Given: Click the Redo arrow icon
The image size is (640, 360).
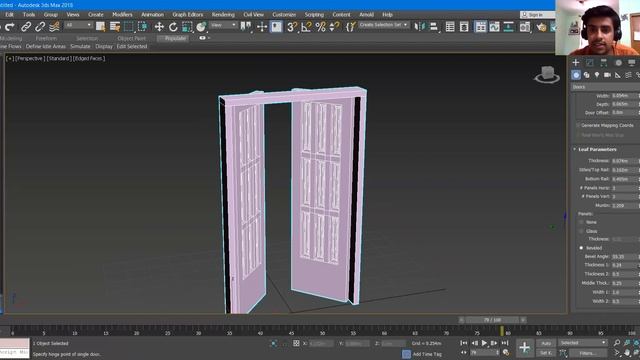Looking at the screenshot, I should click(10, 27).
